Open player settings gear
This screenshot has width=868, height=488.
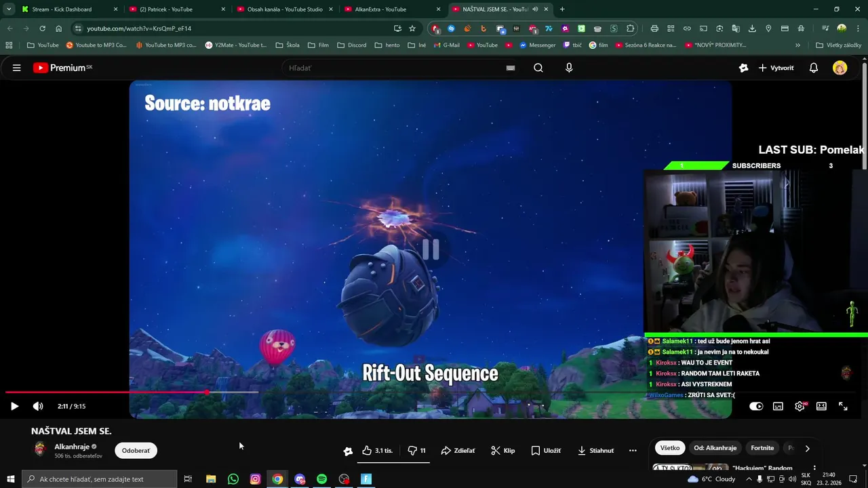click(x=800, y=406)
